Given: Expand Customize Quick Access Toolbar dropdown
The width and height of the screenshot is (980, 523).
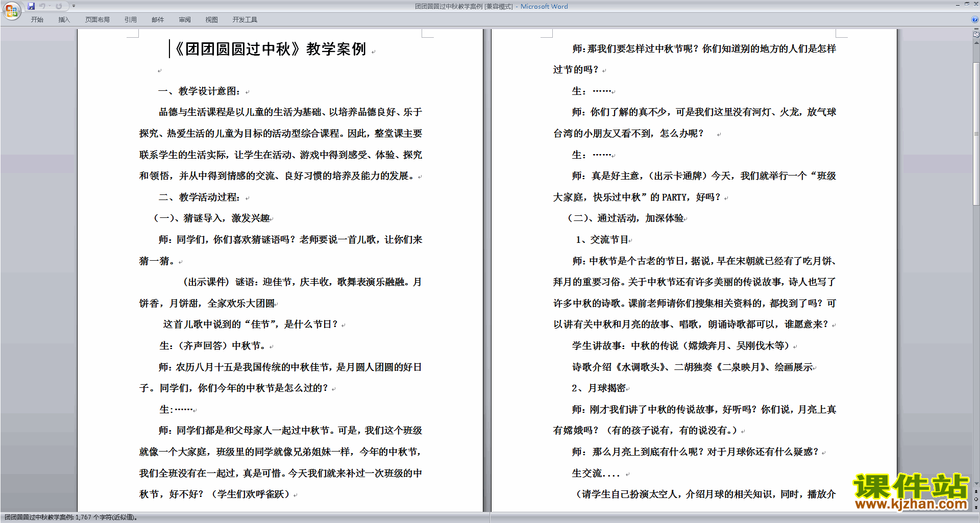Looking at the screenshot, I should point(73,6).
